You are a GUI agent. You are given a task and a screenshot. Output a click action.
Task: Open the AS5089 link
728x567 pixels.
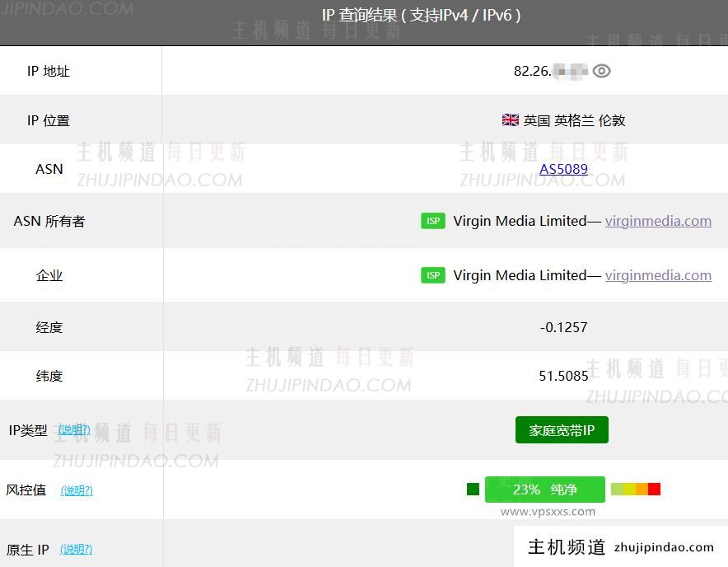(563, 169)
